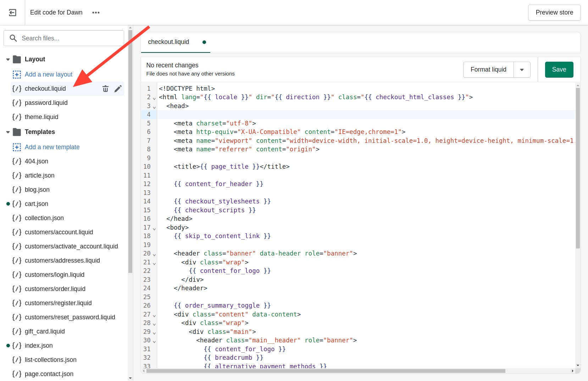Viewport: 588px width, 381px height.
Task: Open the Preview store page
Action: (x=554, y=12)
